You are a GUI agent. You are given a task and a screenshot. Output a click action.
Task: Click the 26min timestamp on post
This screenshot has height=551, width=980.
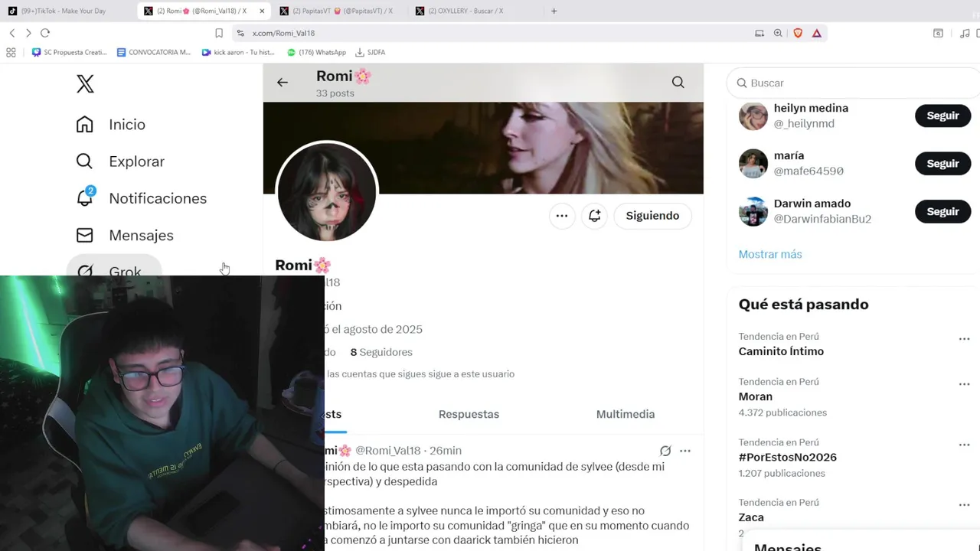(x=446, y=451)
